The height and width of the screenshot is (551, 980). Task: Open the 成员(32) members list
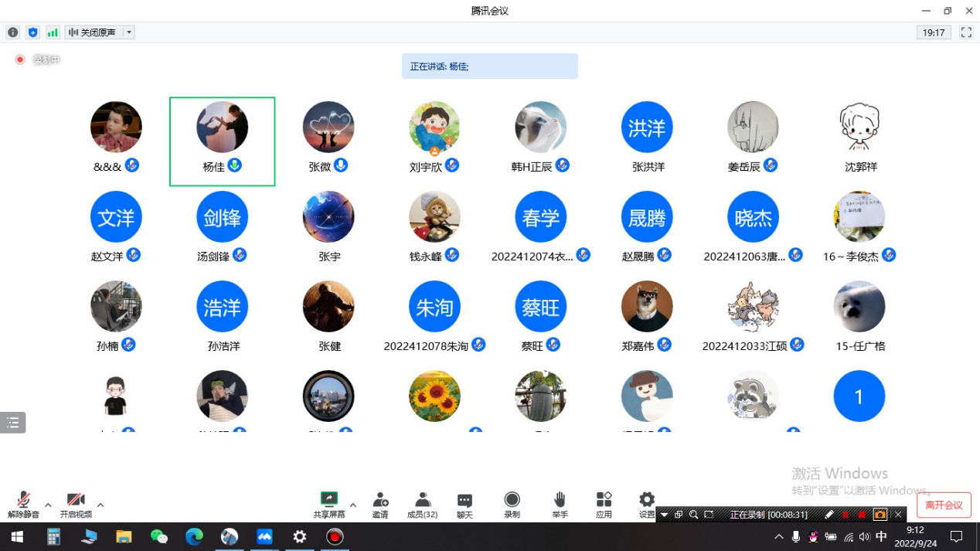(x=422, y=504)
